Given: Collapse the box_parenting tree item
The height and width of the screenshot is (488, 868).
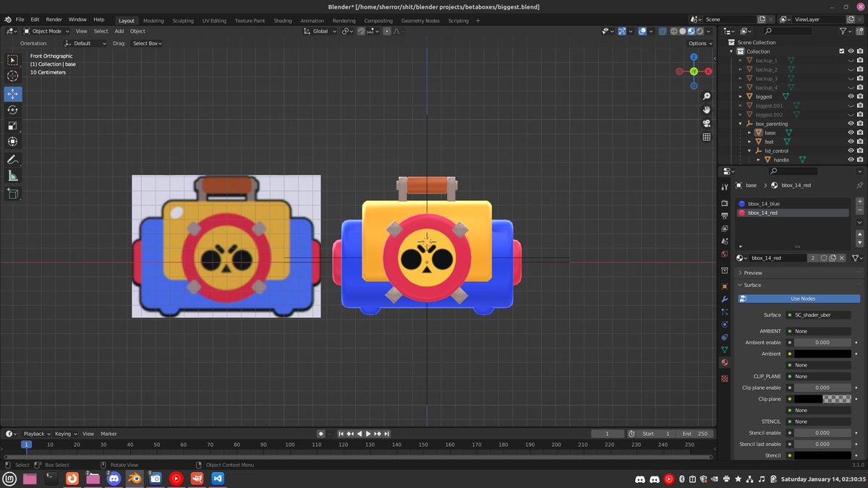Looking at the screenshot, I should pyautogui.click(x=741, y=124).
